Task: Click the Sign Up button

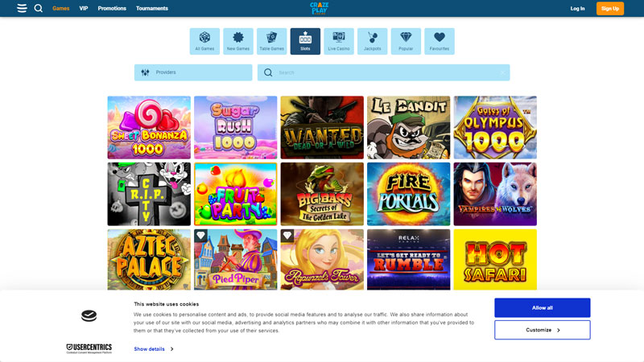Action: pos(610,8)
